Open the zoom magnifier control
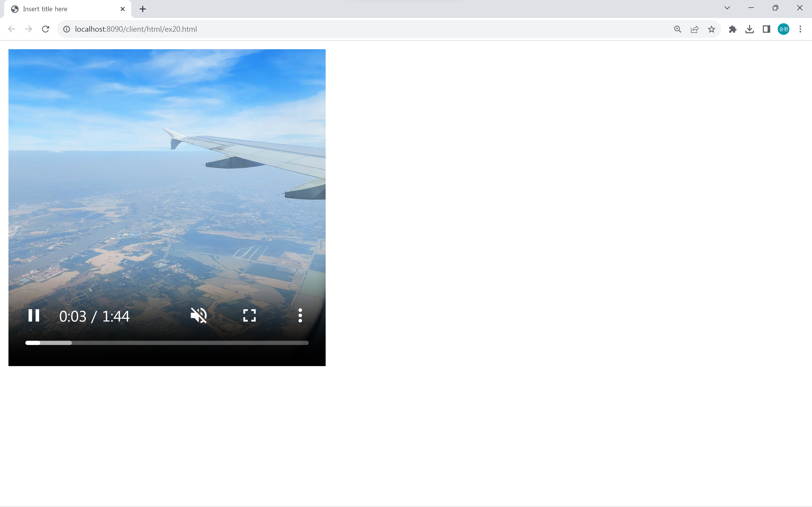Image resolution: width=812 pixels, height=507 pixels. 678,29
